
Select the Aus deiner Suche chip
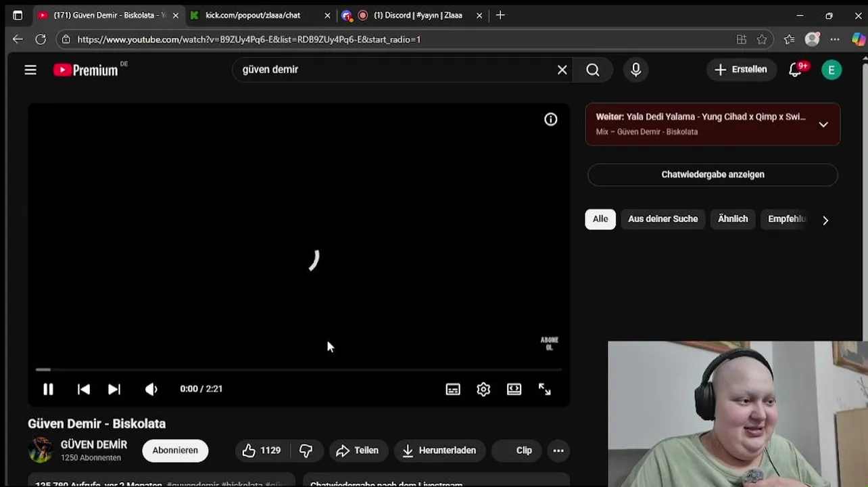click(x=662, y=219)
